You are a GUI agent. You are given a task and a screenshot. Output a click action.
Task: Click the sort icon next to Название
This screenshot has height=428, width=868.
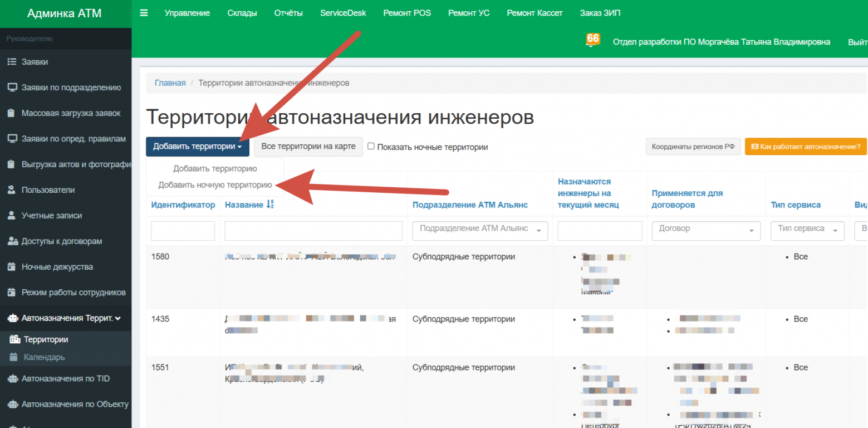point(270,205)
